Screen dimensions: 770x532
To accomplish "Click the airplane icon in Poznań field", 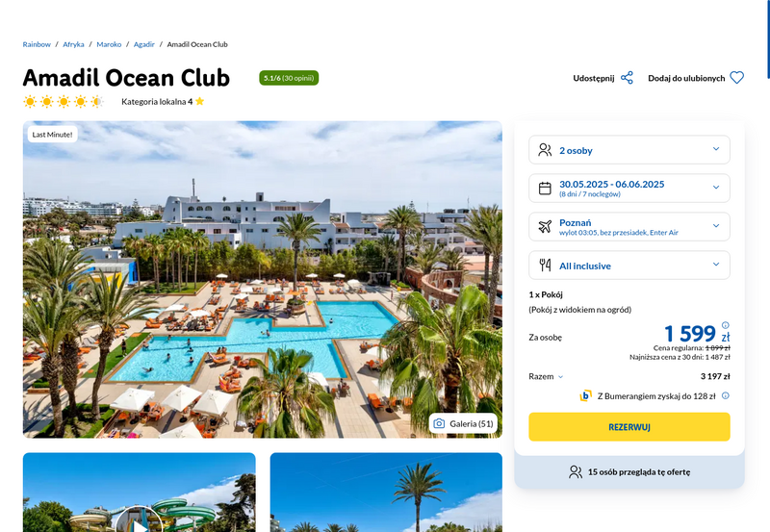I will click(x=545, y=227).
